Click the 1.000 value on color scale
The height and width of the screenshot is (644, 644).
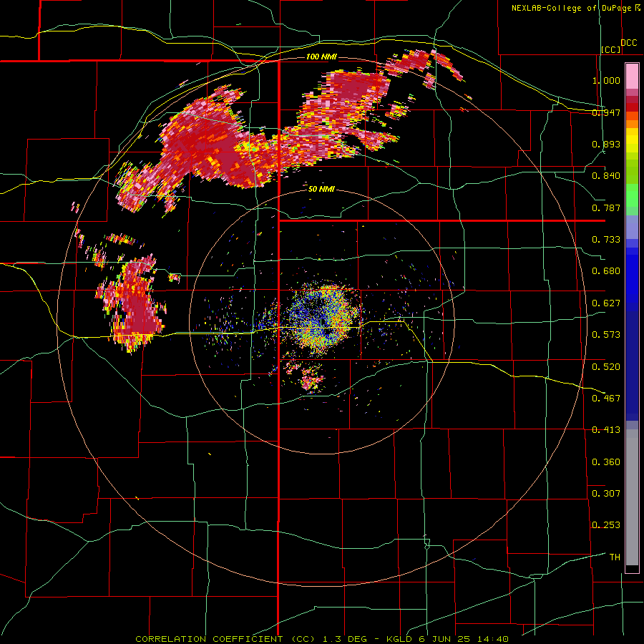click(x=606, y=80)
